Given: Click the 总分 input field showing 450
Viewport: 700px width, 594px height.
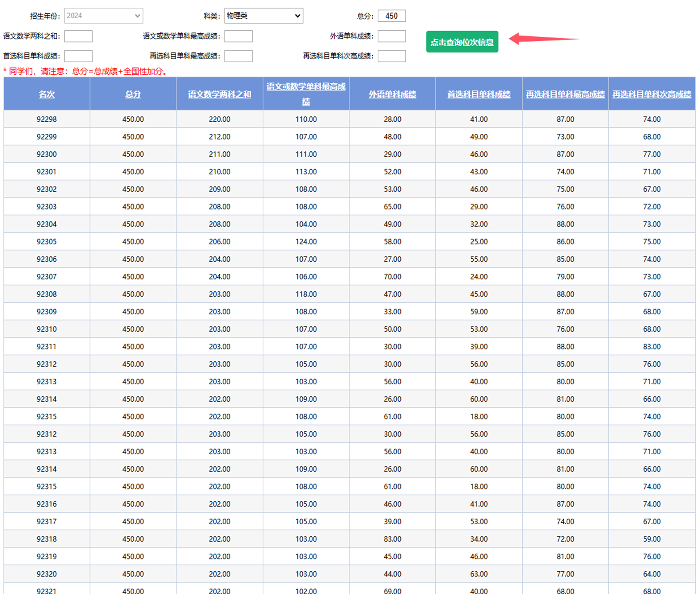Looking at the screenshot, I should click(x=391, y=16).
